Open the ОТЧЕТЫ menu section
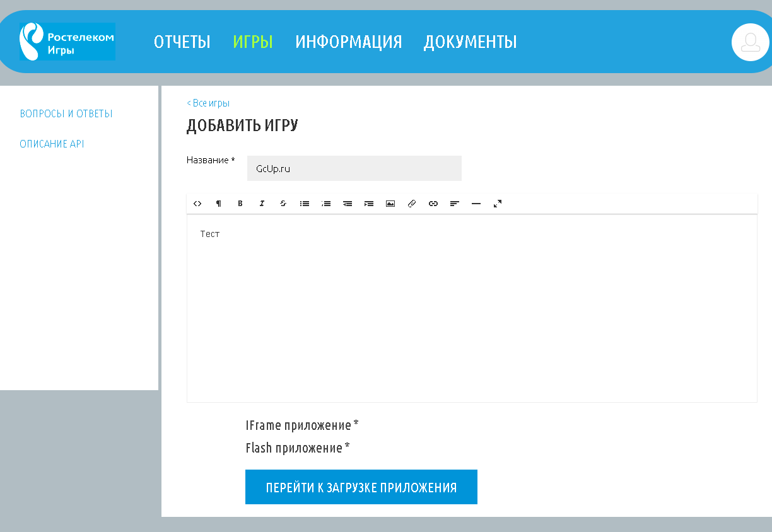 182,42
